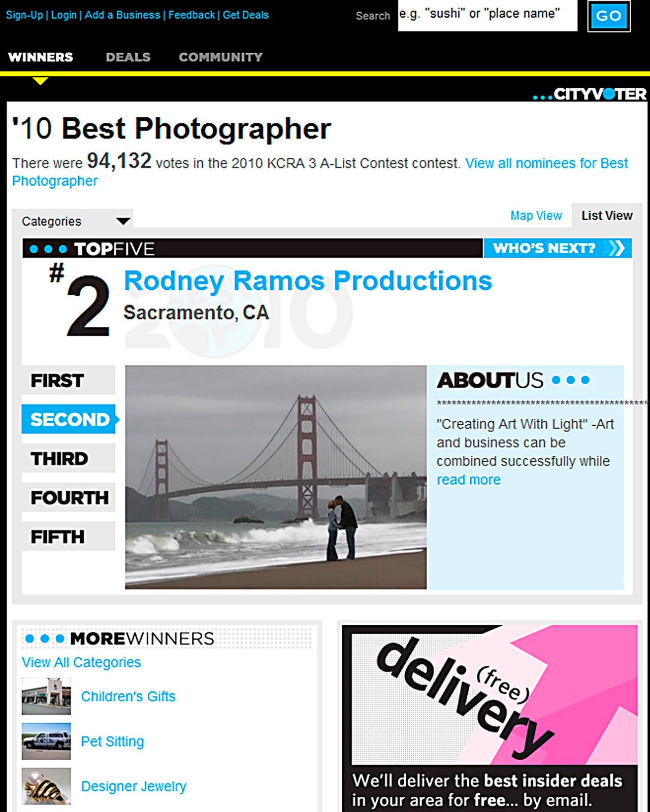Select the List View tab
The width and height of the screenshot is (650, 812).
(607, 216)
